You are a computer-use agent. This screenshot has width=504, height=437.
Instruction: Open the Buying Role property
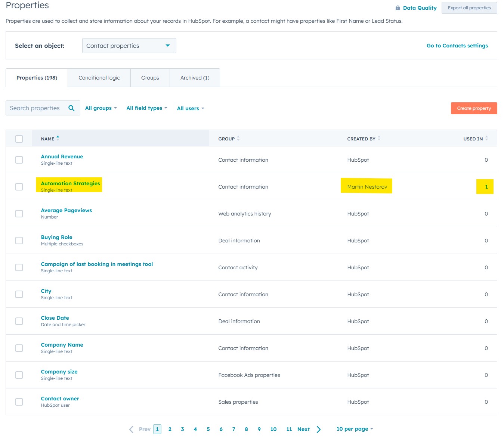pyautogui.click(x=57, y=237)
